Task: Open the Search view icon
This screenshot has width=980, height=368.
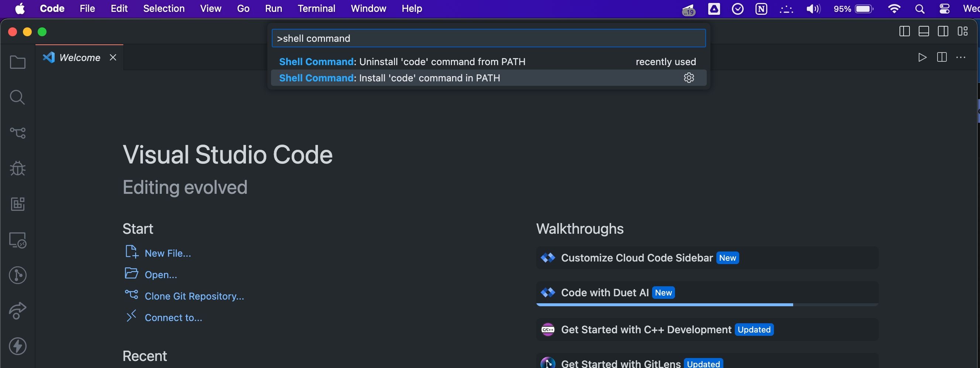Action: point(17,97)
